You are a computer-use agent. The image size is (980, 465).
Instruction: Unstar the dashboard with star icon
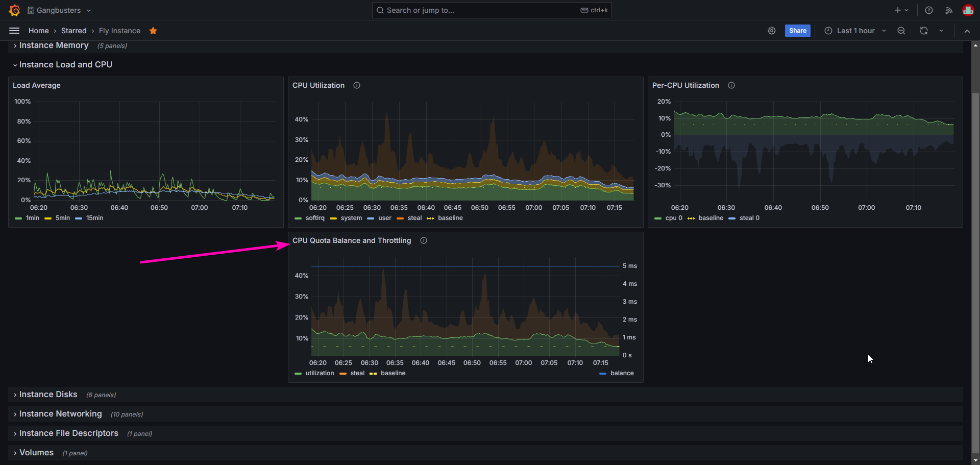(x=153, y=31)
